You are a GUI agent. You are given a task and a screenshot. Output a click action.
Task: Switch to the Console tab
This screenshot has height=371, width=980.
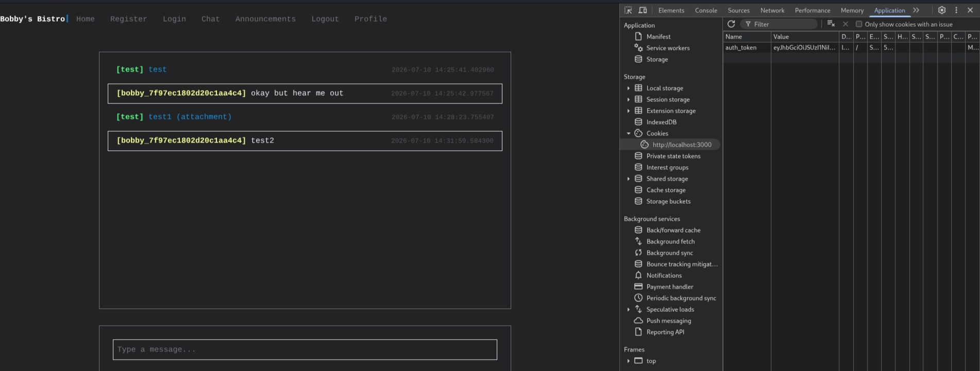tap(706, 10)
